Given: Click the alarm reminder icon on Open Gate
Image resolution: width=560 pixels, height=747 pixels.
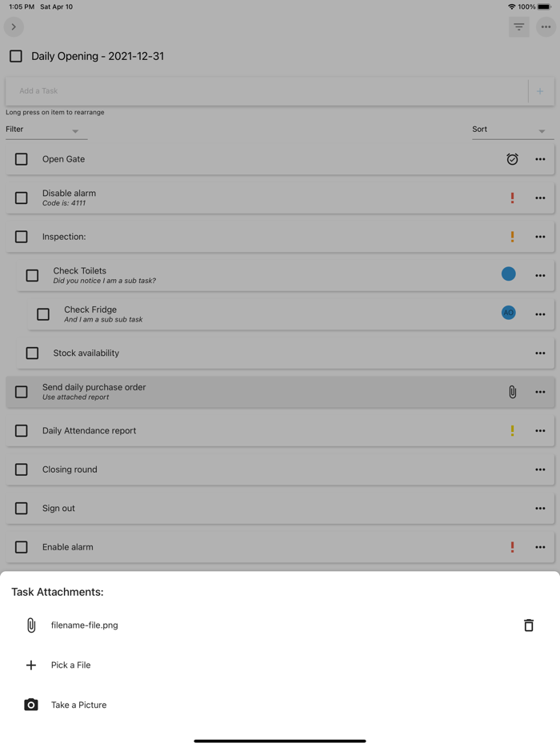Looking at the screenshot, I should coord(513,159).
